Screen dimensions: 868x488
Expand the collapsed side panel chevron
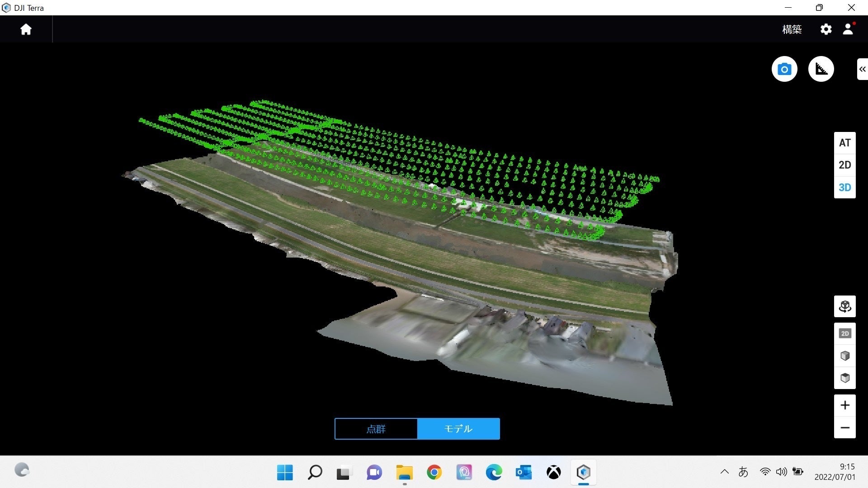pyautogui.click(x=862, y=69)
